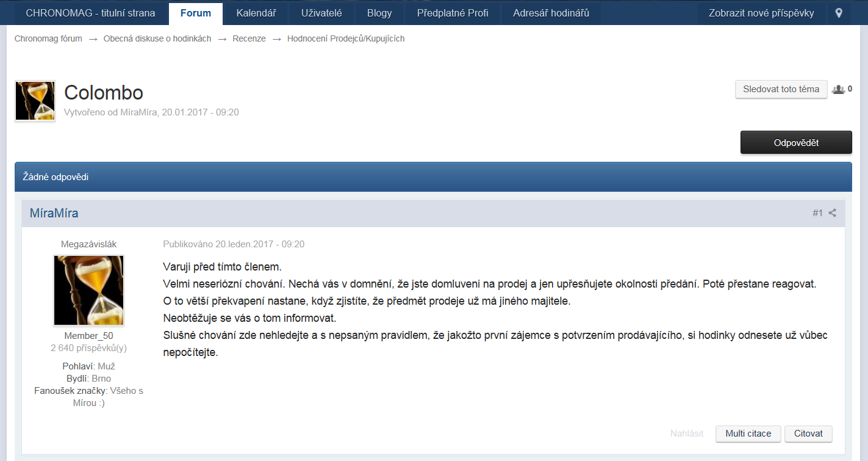Screen dimensions: 868x461
Task: Report the post via Nahlásit
Action: 687,434
